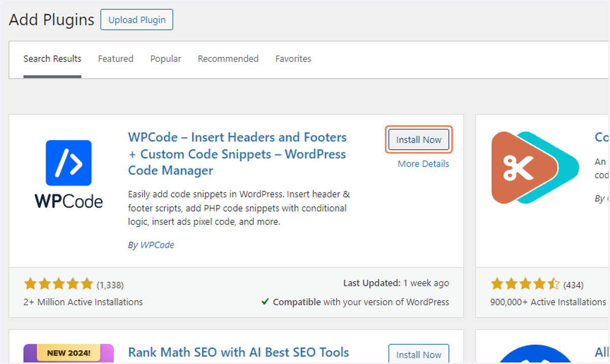This screenshot has width=610, height=364.
Task: Click the green compatibility checkmark
Action: pyautogui.click(x=265, y=302)
